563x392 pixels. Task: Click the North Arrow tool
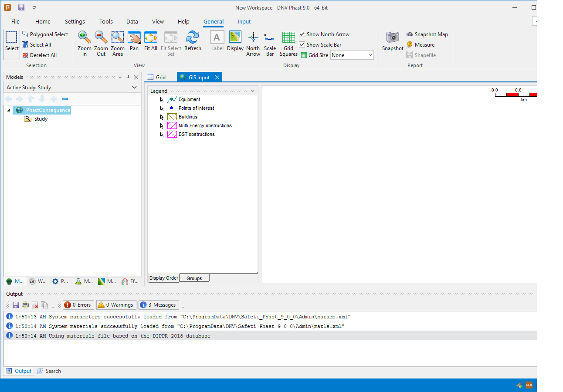pyautogui.click(x=253, y=44)
